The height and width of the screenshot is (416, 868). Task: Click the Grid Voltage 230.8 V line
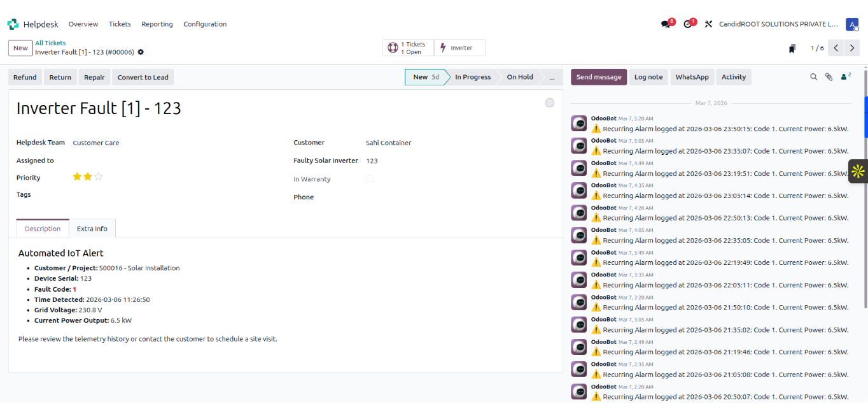click(x=68, y=310)
